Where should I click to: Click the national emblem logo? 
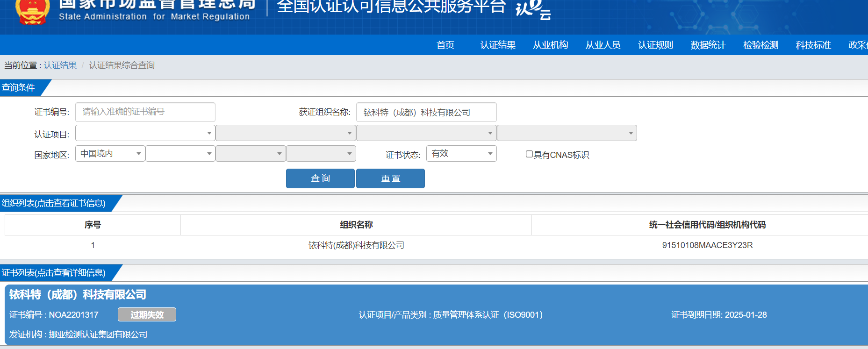coord(32,12)
